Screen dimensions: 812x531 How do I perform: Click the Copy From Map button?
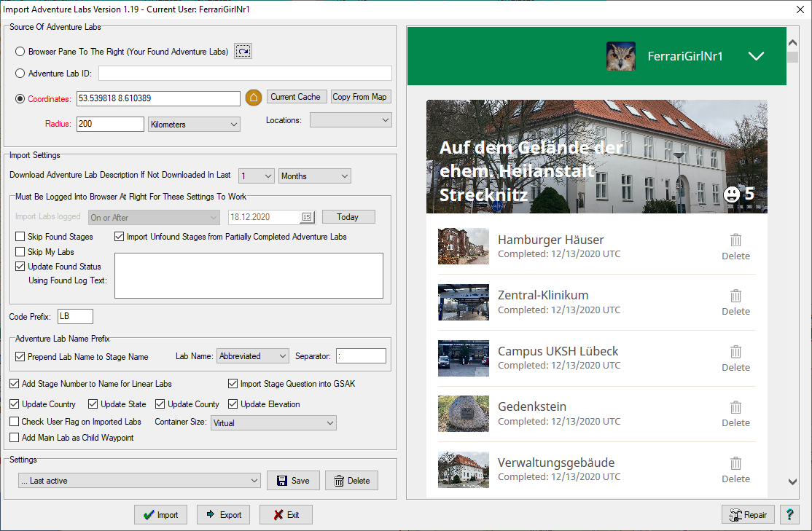click(x=360, y=97)
